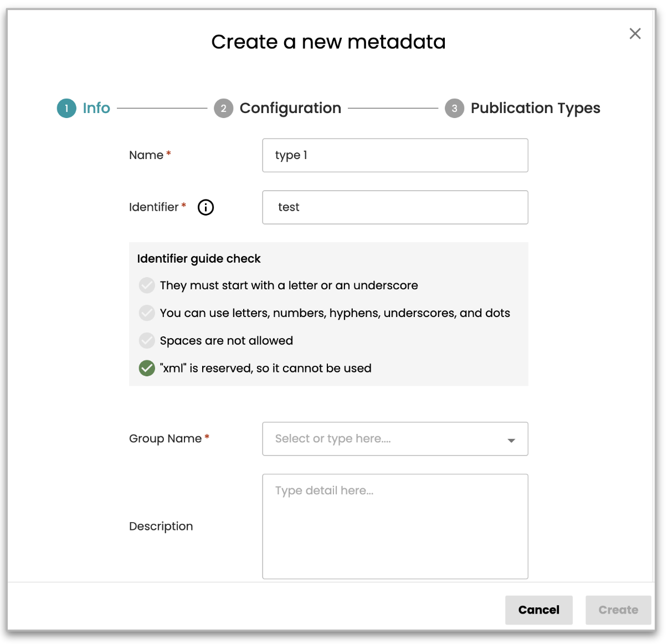
Task: Click the disabled Create button
Action: pos(618,610)
